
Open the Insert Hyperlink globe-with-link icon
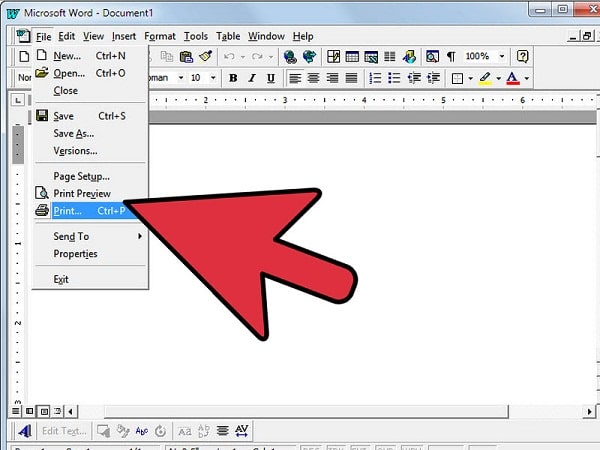[290, 57]
